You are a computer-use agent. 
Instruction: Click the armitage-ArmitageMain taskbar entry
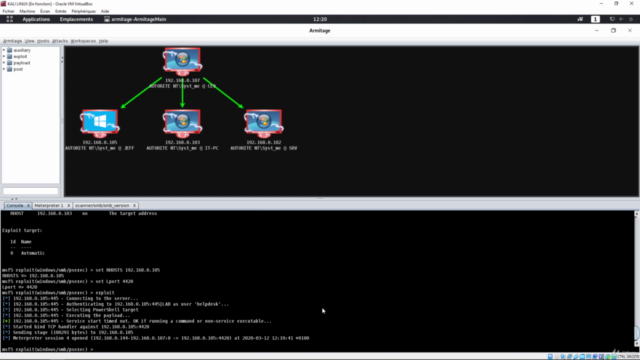135,19
